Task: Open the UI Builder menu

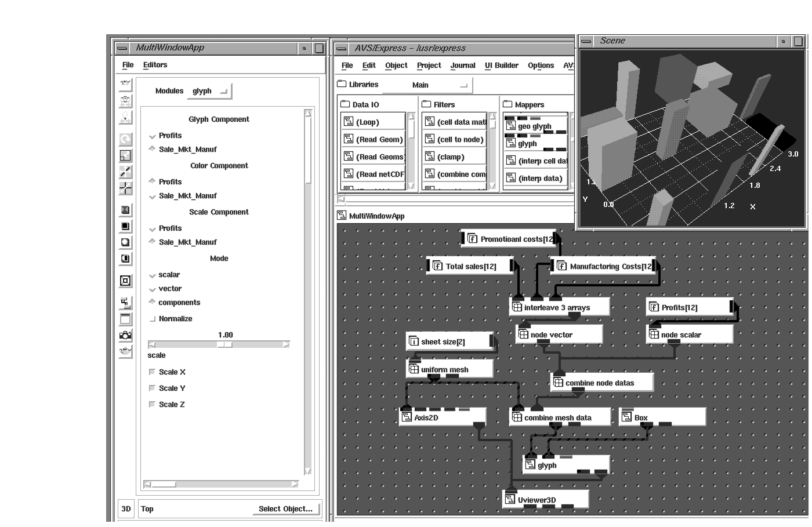Action: [501, 66]
